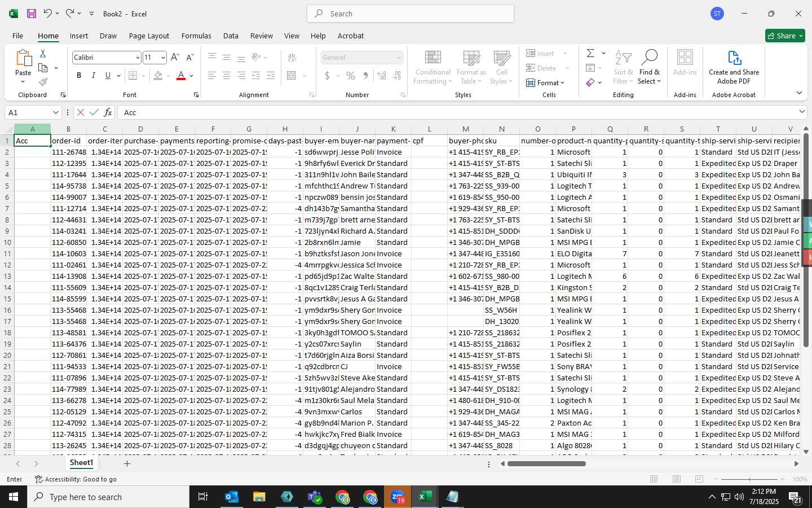
Task: Switch to Page Layout view in status bar
Action: (677, 479)
